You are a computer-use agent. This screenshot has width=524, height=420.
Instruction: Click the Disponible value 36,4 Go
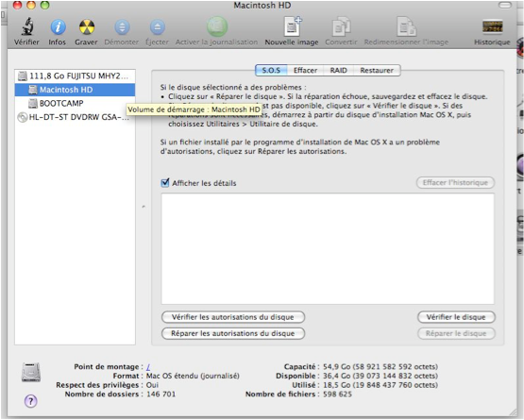pos(380,376)
